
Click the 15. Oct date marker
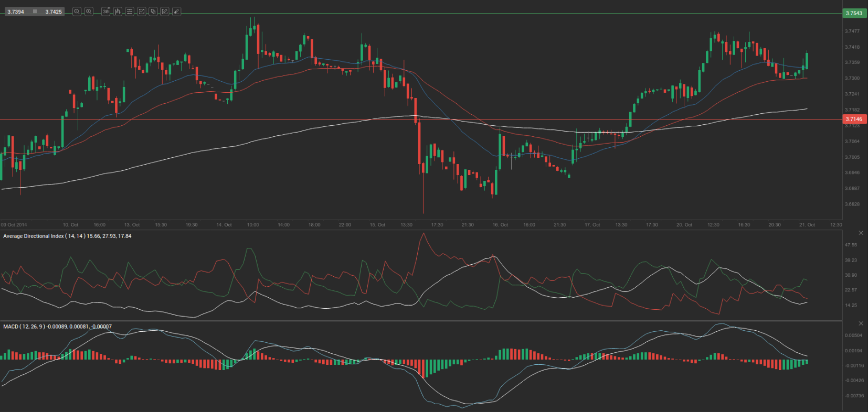377,225
